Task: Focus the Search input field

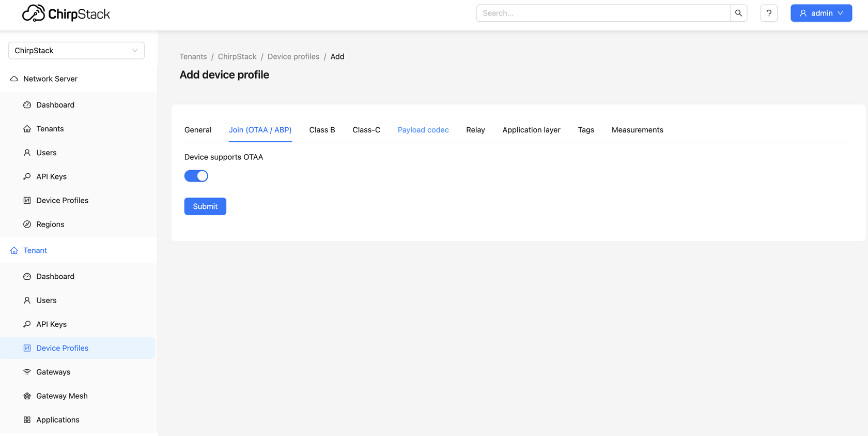Action: click(603, 13)
